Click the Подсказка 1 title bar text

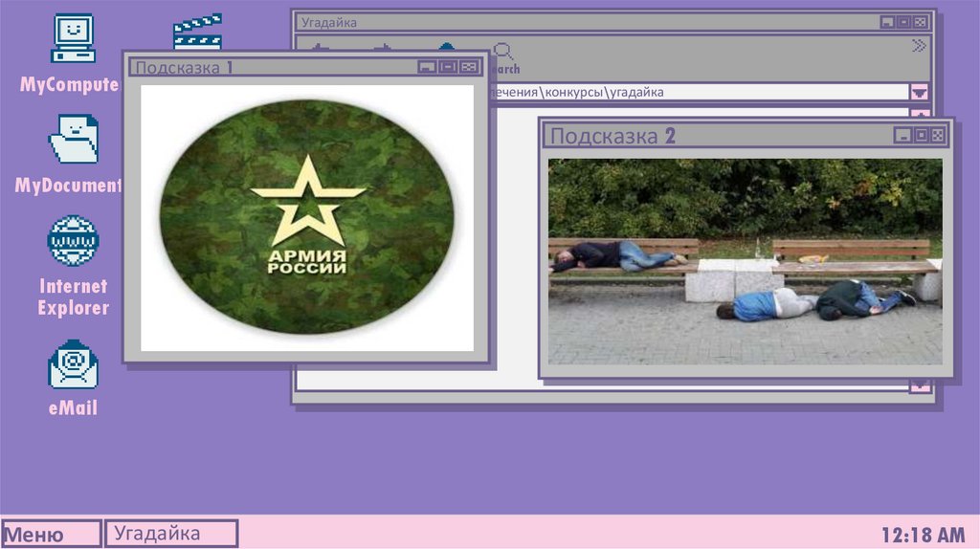(x=185, y=68)
